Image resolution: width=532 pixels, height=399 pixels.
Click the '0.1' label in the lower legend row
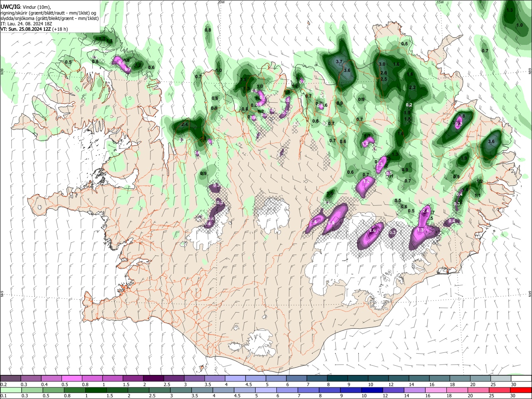[3, 396]
